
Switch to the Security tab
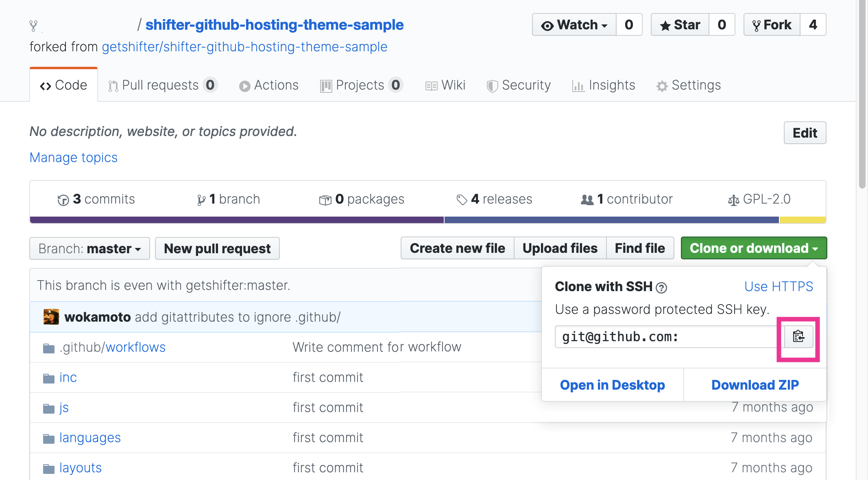tap(519, 85)
